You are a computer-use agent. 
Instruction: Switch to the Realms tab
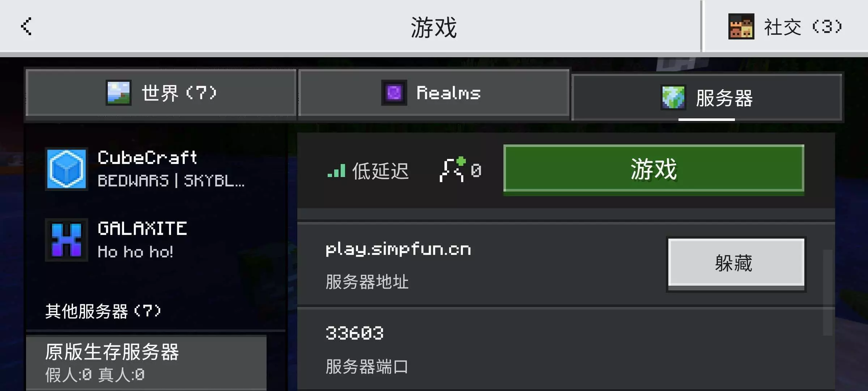point(434,93)
